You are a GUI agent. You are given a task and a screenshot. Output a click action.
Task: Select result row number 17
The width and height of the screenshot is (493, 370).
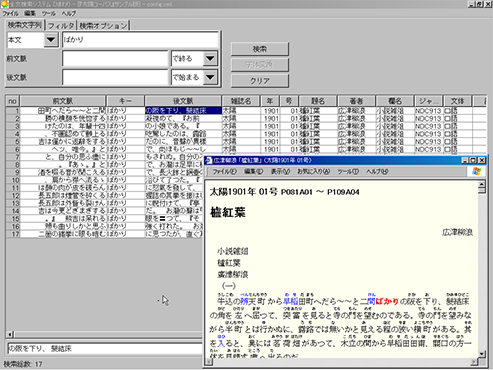coord(13,234)
